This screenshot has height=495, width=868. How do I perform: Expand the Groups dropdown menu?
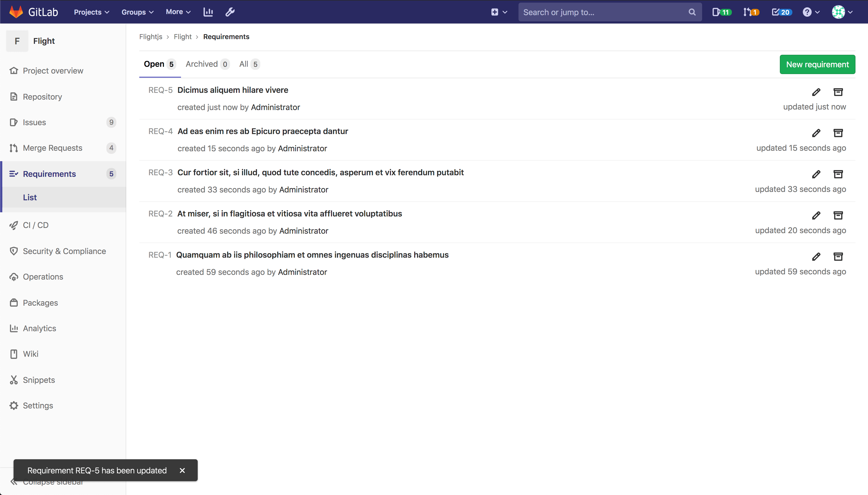(x=137, y=12)
